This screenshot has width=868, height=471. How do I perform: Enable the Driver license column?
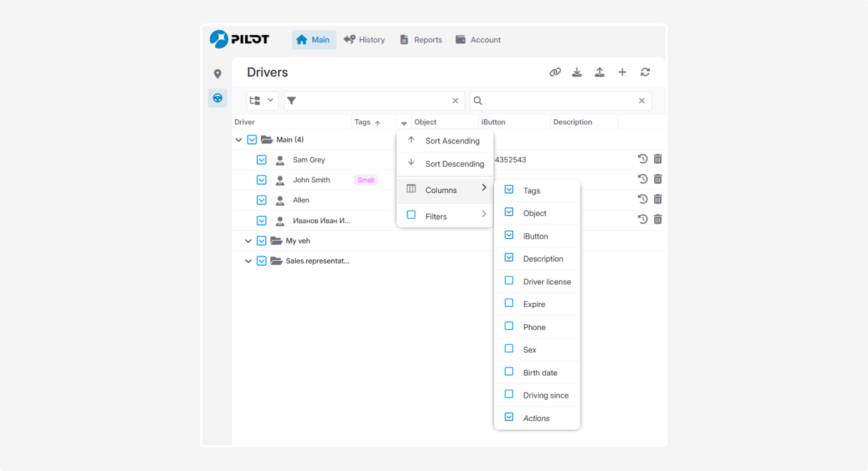(509, 281)
